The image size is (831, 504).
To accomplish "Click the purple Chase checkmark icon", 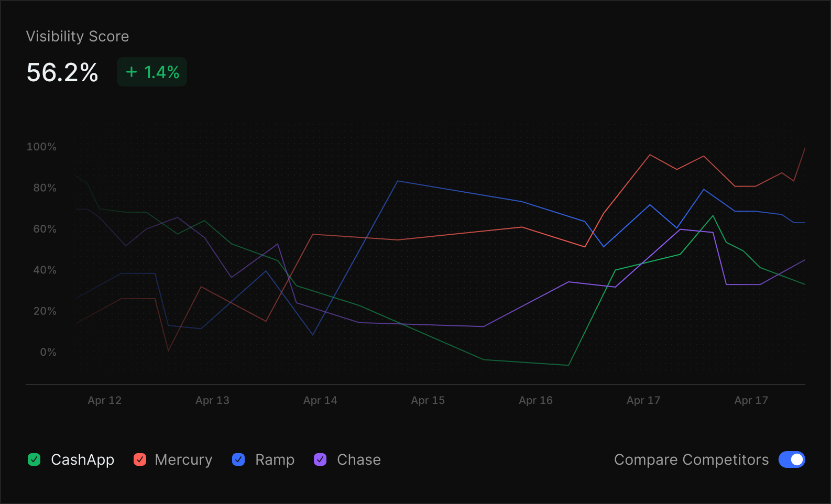I will pyautogui.click(x=320, y=459).
